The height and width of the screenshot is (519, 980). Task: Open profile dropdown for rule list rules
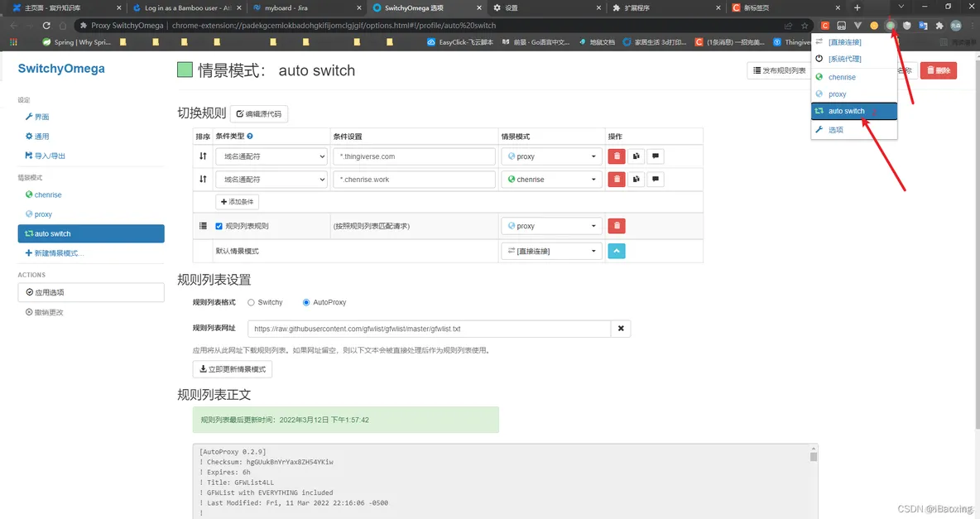pyautogui.click(x=552, y=226)
